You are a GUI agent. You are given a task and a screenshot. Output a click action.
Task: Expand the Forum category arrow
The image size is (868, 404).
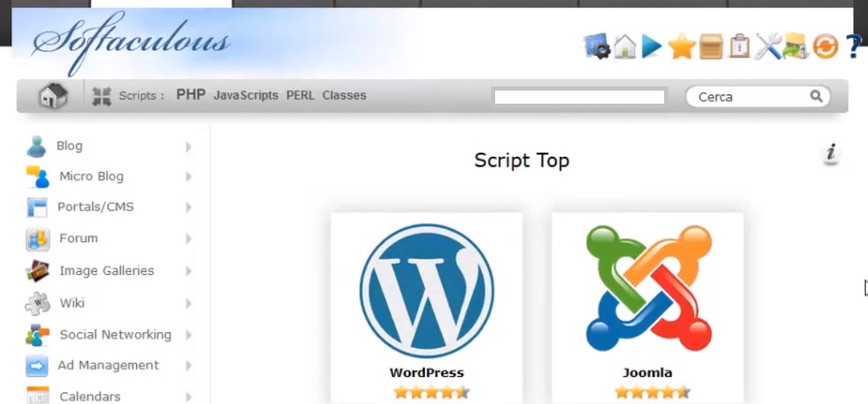click(x=188, y=239)
